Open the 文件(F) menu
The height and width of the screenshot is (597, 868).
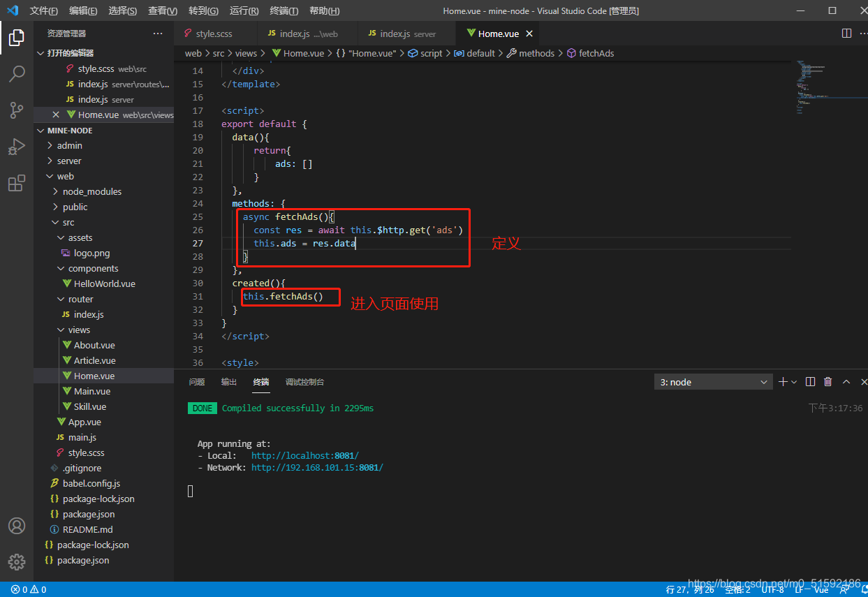point(43,10)
